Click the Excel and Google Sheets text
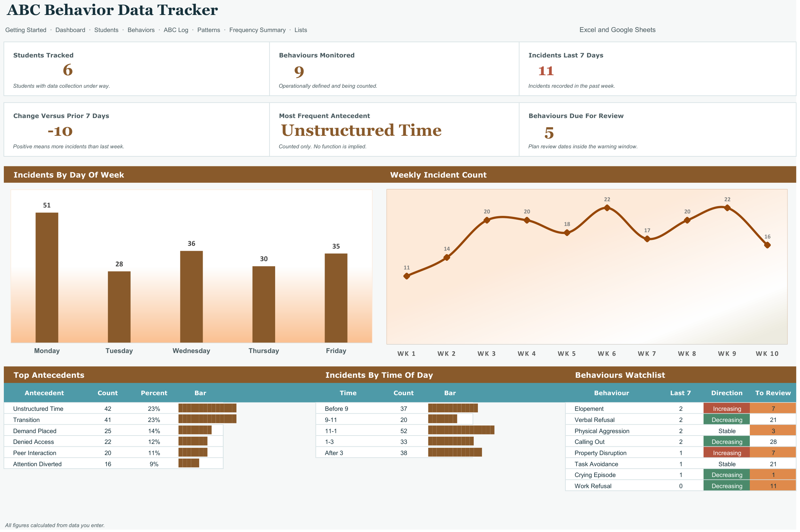The width and height of the screenshot is (800, 532). click(617, 30)
